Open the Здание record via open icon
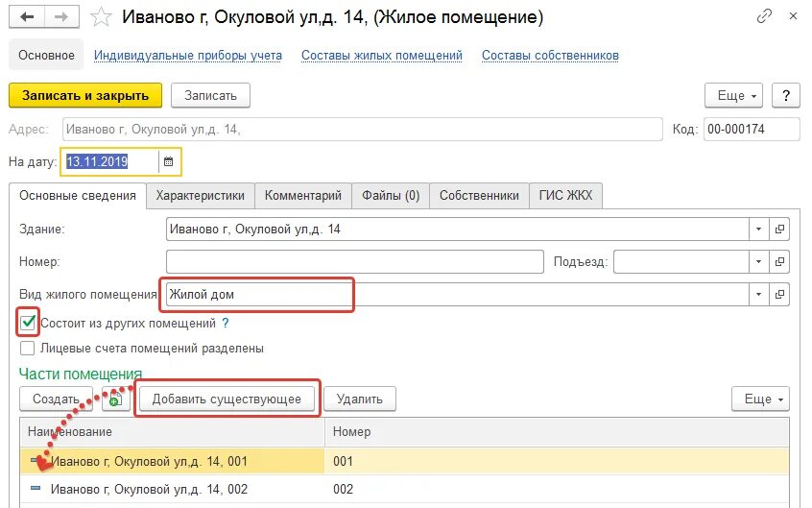 780,230
